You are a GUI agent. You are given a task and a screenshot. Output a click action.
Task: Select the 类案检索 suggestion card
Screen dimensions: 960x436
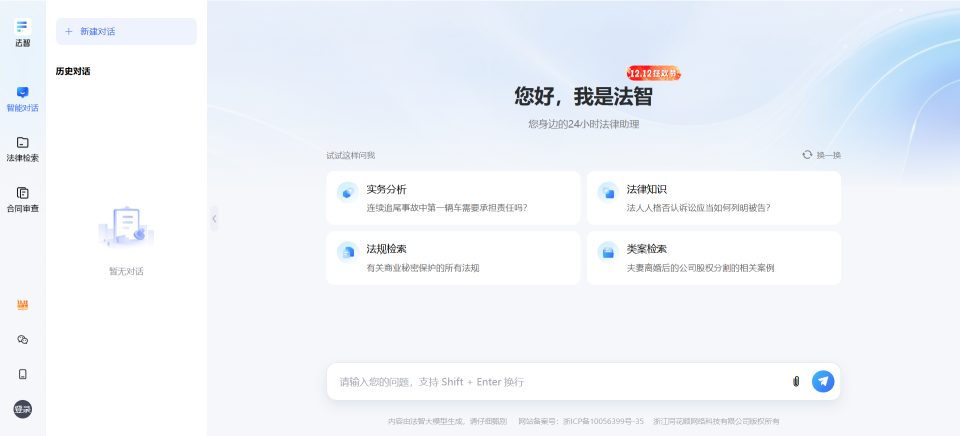pyautogui.click(x=714, y=258)
